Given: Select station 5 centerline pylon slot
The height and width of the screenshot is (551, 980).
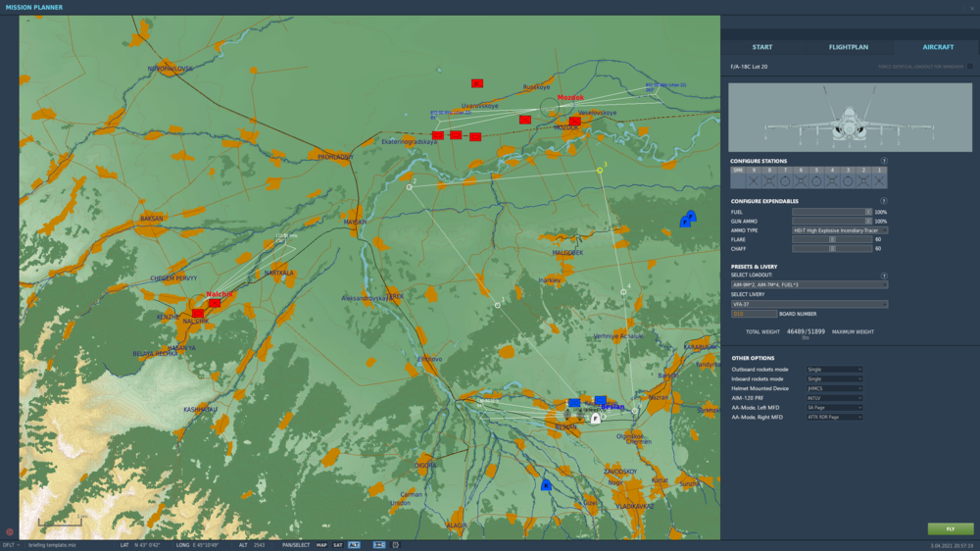Looking at the screenshot, I should [816, 181].
